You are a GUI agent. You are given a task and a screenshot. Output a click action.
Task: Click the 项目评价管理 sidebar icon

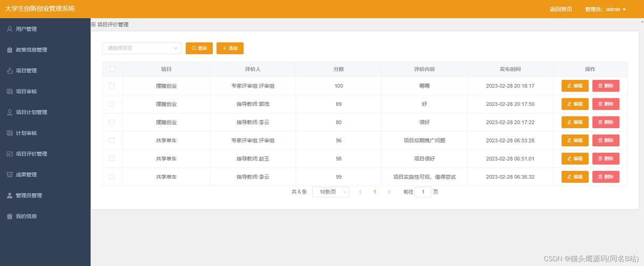pyautogui.click(x=10, y=154)
